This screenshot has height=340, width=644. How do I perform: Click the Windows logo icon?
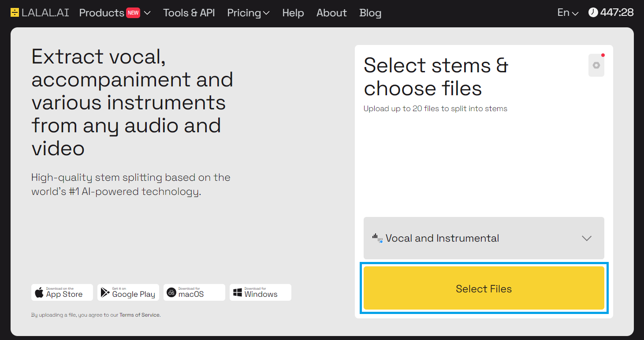pos(238,292)
